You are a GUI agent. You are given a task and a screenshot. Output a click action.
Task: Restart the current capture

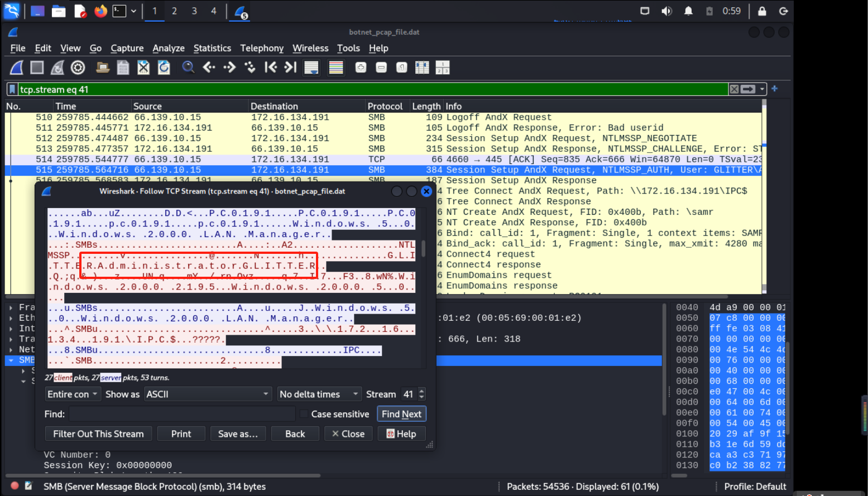(x=57, y=68)
